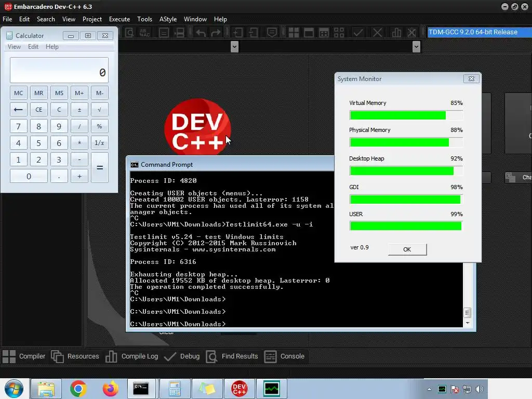Show hidden system tray icons

[429, 389]
